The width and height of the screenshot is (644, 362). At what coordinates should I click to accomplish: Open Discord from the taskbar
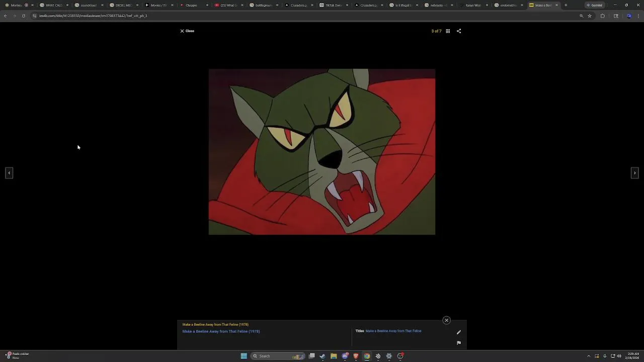click(345, 356)
